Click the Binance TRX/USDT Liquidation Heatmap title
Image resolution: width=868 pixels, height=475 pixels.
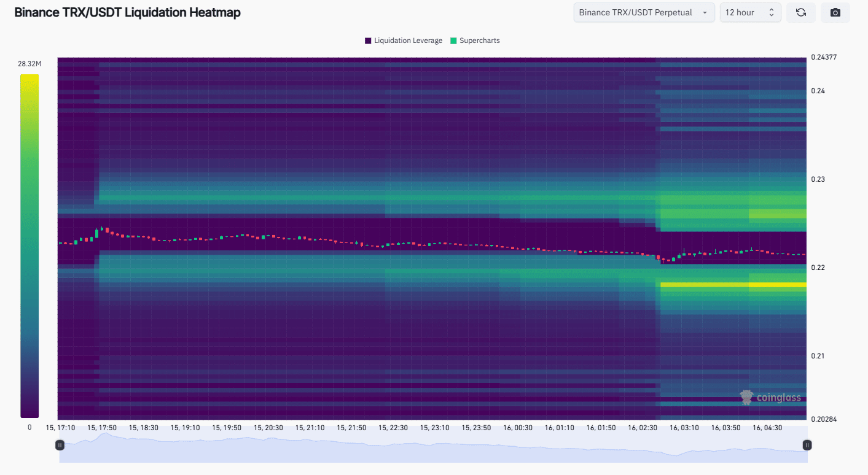click(x=128, y=12)
